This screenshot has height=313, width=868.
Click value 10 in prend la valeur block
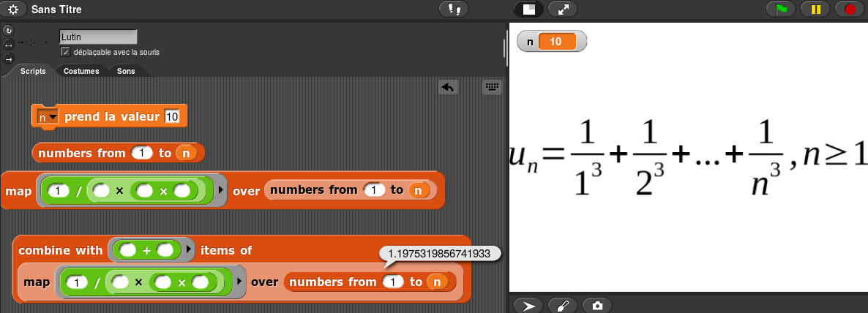[x=172, y=117]
